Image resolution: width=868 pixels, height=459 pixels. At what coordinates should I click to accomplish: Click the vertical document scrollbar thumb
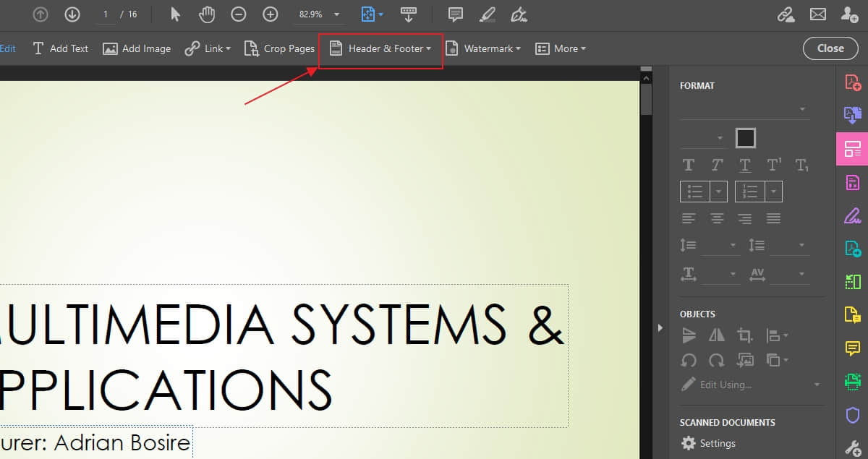(x=646, y=99)
